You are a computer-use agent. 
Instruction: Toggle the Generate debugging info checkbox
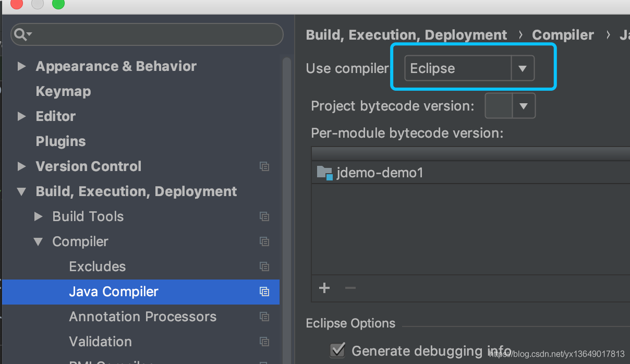[338, 350]
